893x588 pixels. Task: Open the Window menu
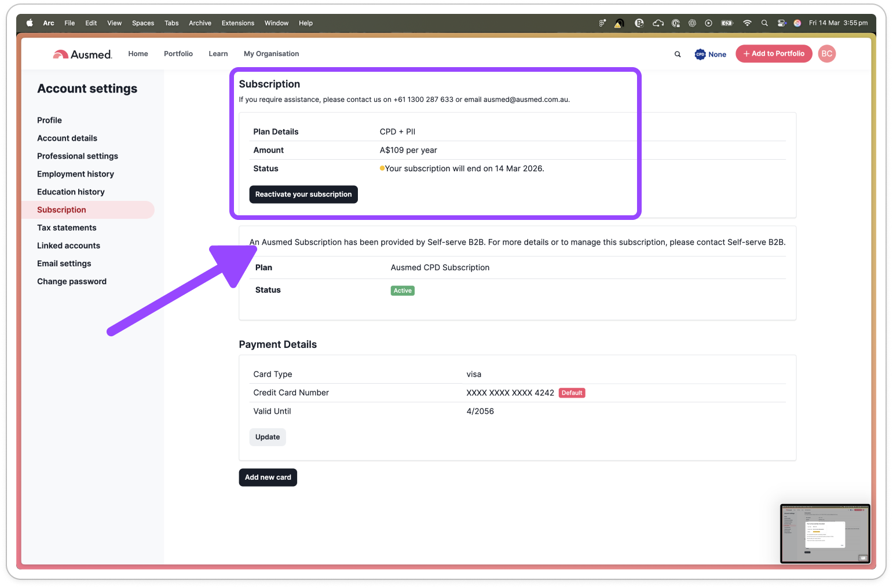276,23
